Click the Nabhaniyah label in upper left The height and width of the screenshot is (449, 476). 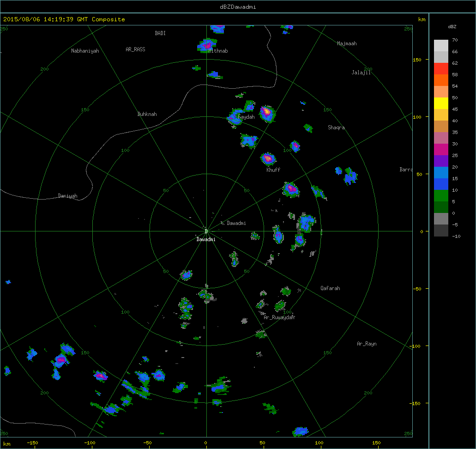click(x=85, y=51)
